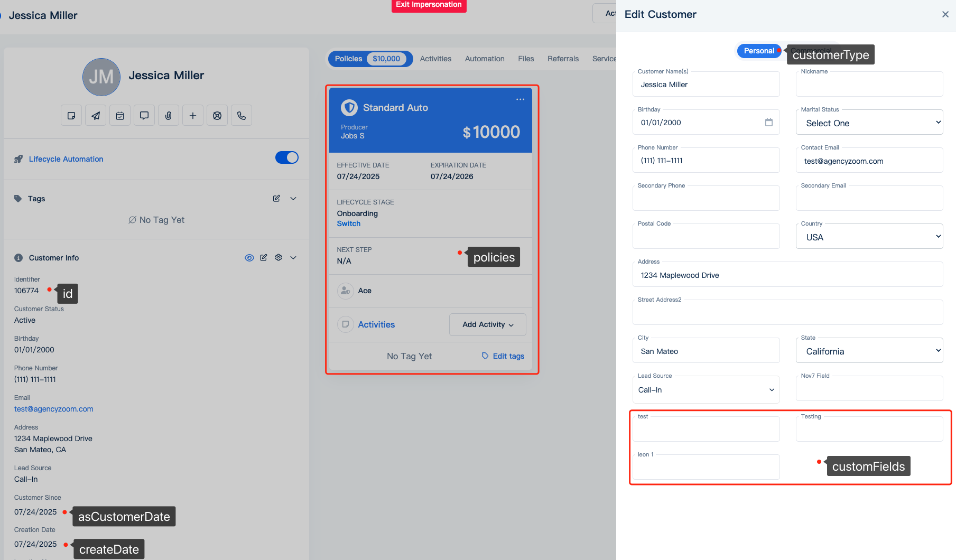Click the Nickname input field
The image size is (956, 560).
coord(869,85)
